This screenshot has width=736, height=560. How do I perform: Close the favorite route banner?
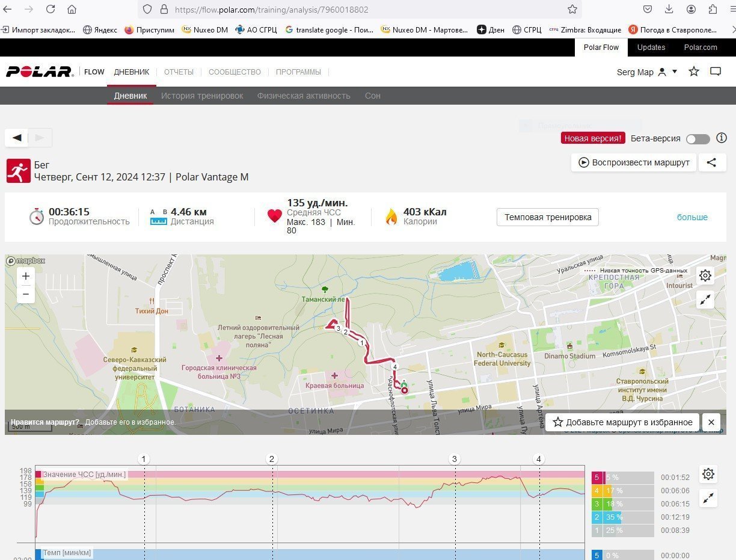click(x=711, y=422)
